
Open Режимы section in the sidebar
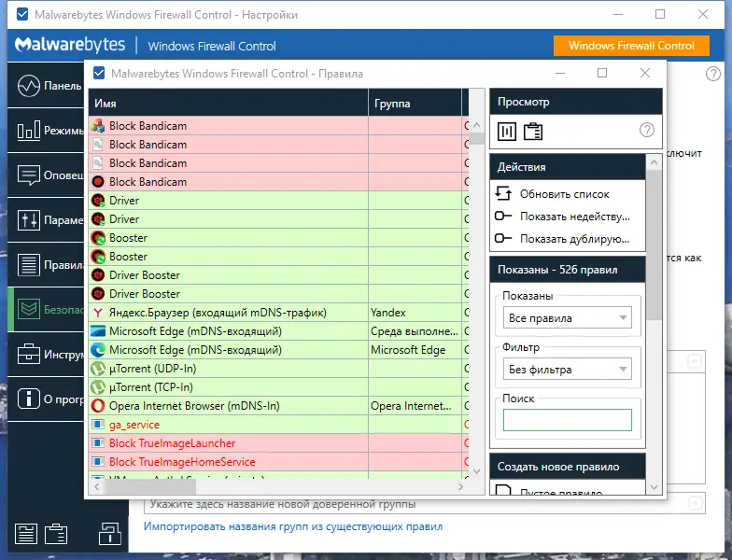click(x=46, y=131)
